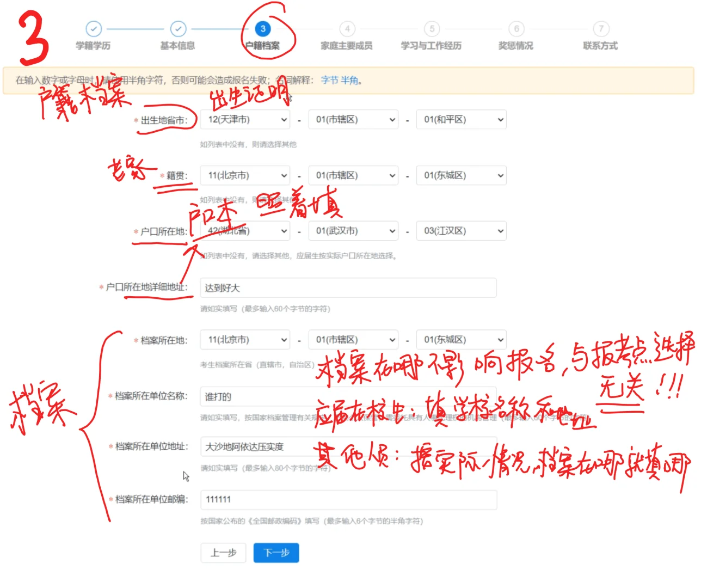Select step 7 联系方式 circle
The image size is (701, 588).
601,29
